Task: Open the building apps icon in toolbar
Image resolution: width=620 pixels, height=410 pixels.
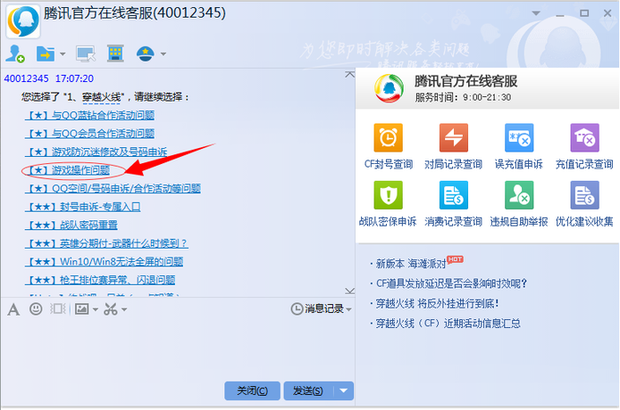Action: pyautogui.click(x=115, y=53)
